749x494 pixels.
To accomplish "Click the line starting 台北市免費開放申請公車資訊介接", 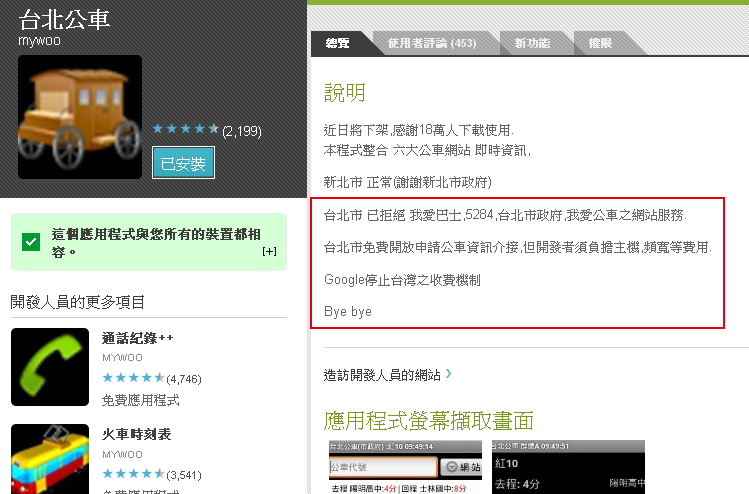I will point(518,247).
